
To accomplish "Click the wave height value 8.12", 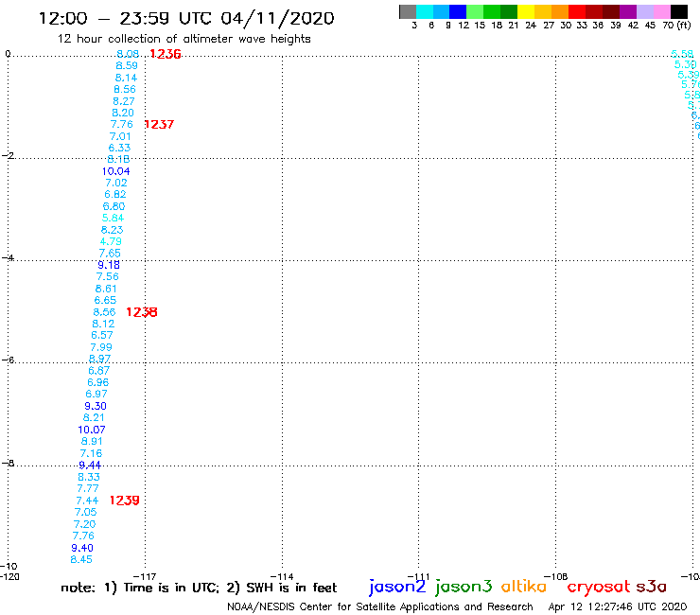I will [103, 324].
